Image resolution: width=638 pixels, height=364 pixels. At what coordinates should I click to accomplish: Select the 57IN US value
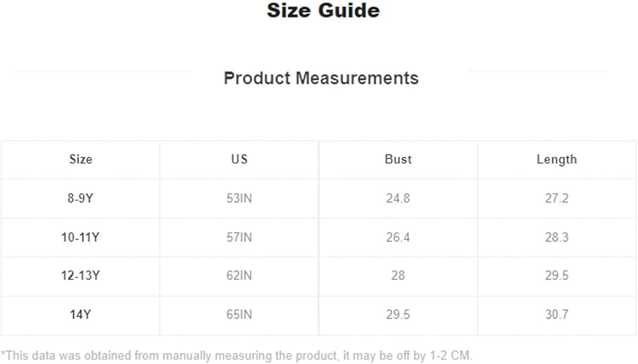tap(239, 237)
